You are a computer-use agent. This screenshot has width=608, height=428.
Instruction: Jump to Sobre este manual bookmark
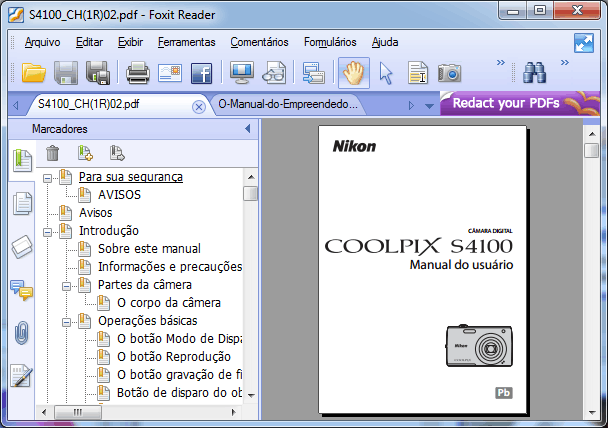click(149, 249)
